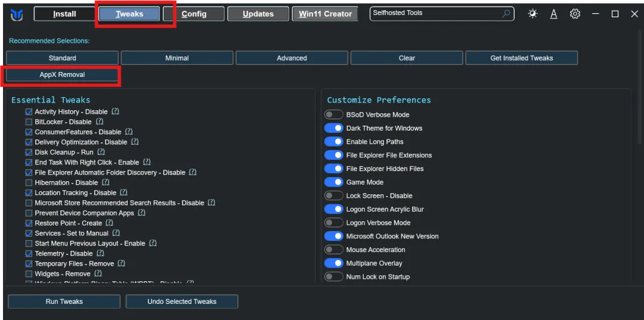Click Get Installed Tweaks button
The width and height of the screenshot is (644, 320).
(522, 58)
